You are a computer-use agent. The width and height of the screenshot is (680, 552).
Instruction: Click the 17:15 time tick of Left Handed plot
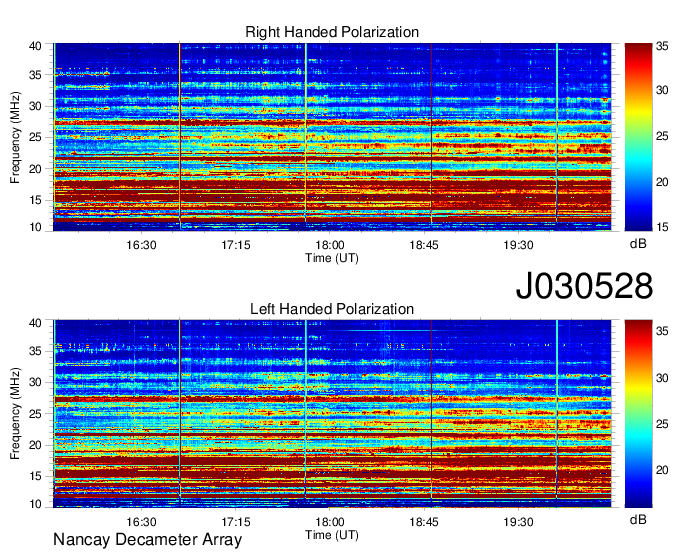(236, 522)
